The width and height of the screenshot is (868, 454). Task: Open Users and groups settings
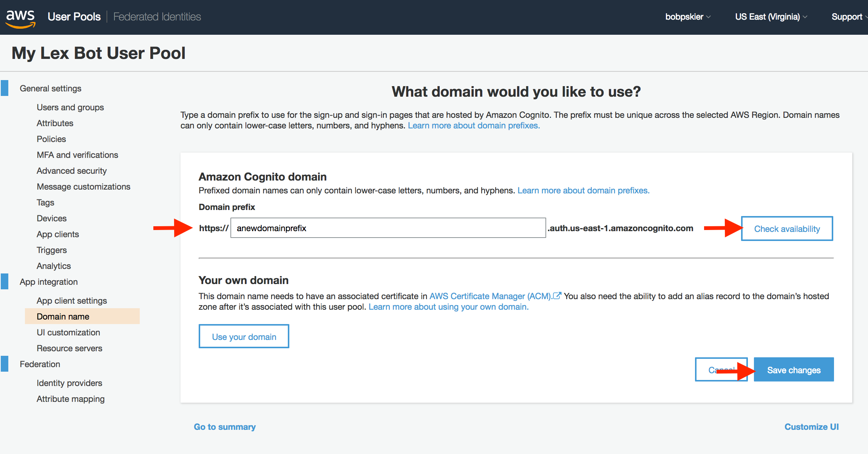[70, 107]
